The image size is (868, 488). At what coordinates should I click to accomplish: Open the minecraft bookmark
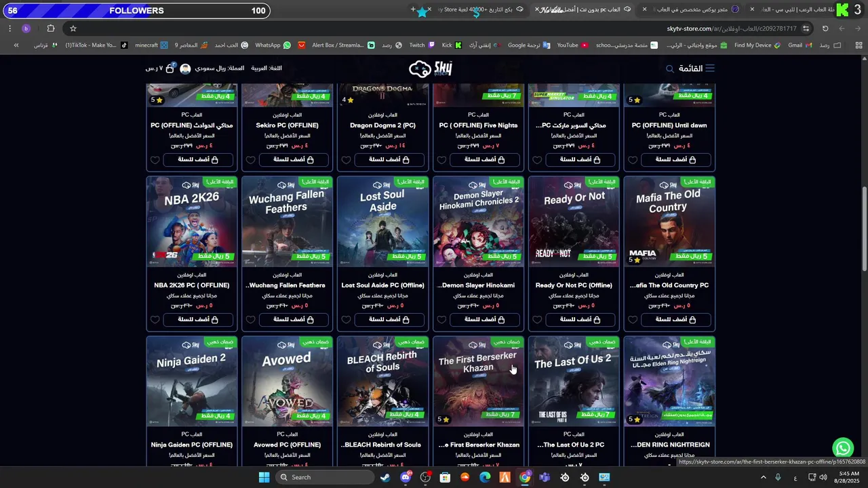click(151, 45)
